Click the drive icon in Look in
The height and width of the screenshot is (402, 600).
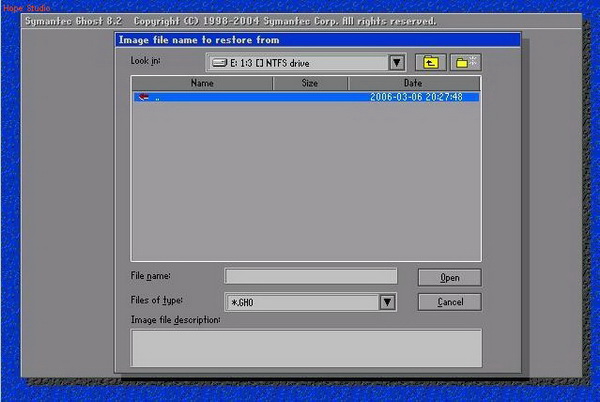pos(220,63)
